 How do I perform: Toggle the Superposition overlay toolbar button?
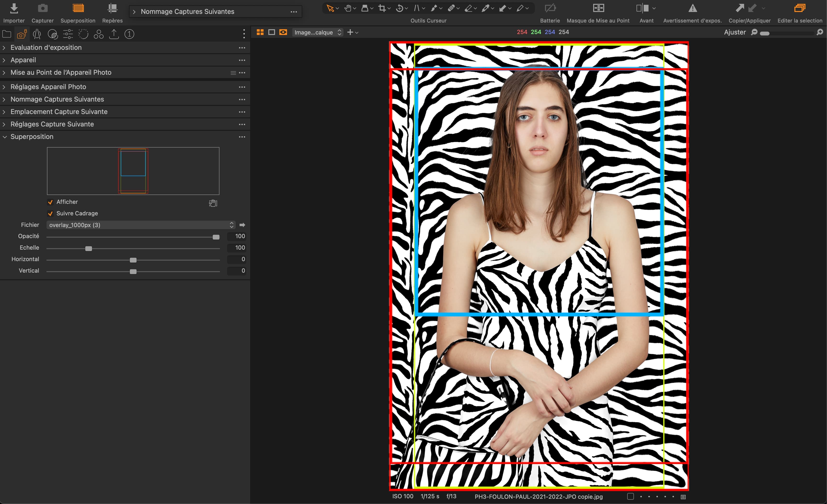point(78,8)
